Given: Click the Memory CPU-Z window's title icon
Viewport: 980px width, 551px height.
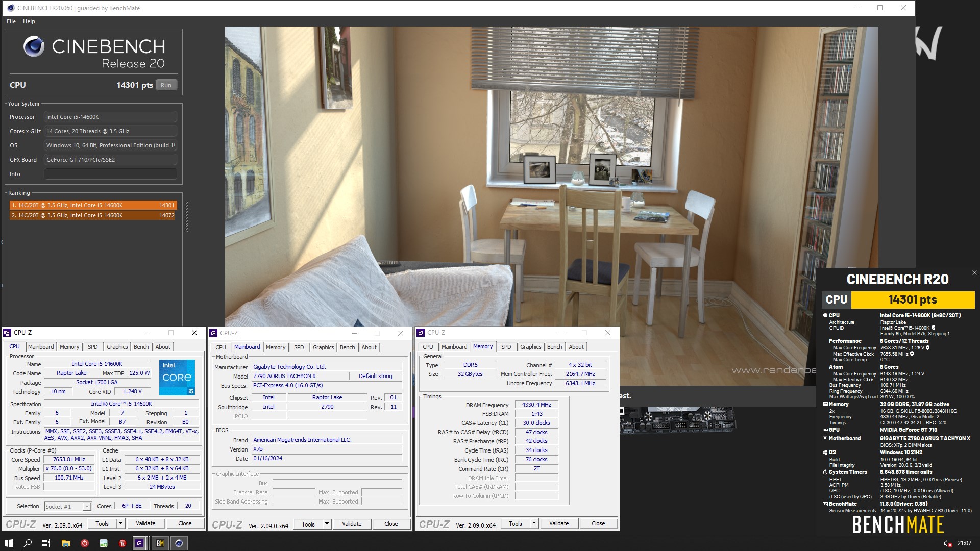Looking at the screenshot, I should (421, 333).
